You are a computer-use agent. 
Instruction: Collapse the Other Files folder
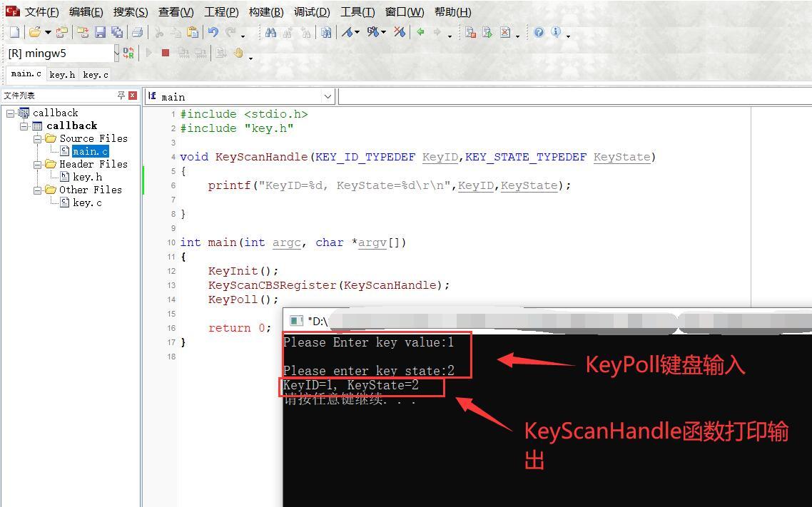click(x=37, y=190)
